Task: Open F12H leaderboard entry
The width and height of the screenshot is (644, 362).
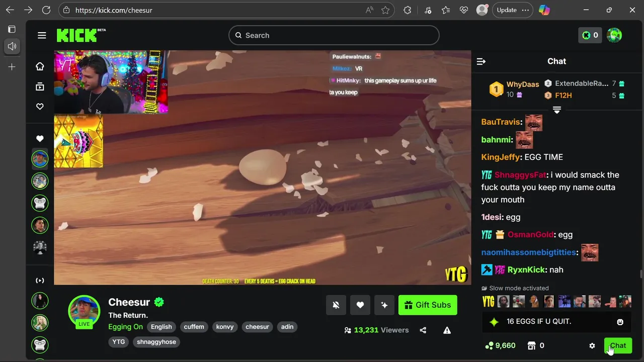Action: tap(585, 96)
